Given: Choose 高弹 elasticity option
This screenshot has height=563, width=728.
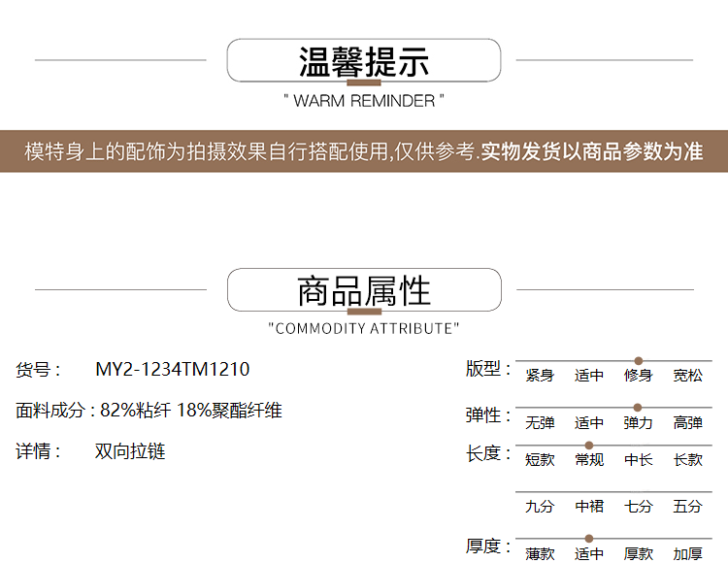Looking at the screenshot, I should coord(687,423).
